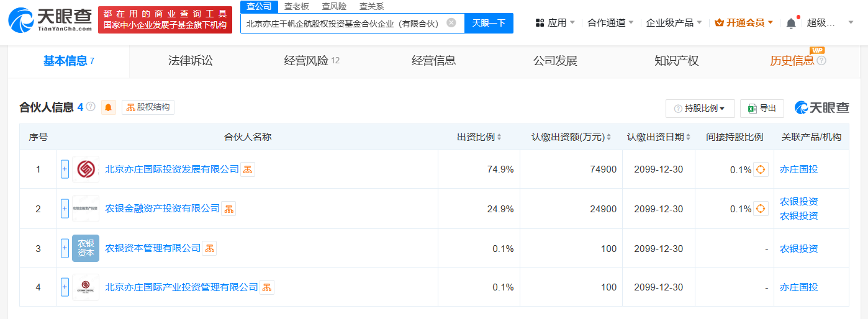The height and width of the screenshot is (319, 868).
Task: Expand row 1 partner details
Action: pyautogui.click(x=65, y=169)
